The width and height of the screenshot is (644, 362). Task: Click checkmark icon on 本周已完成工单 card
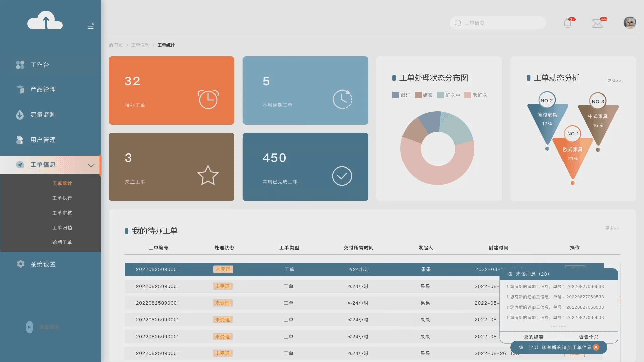[x=342, y=176]
